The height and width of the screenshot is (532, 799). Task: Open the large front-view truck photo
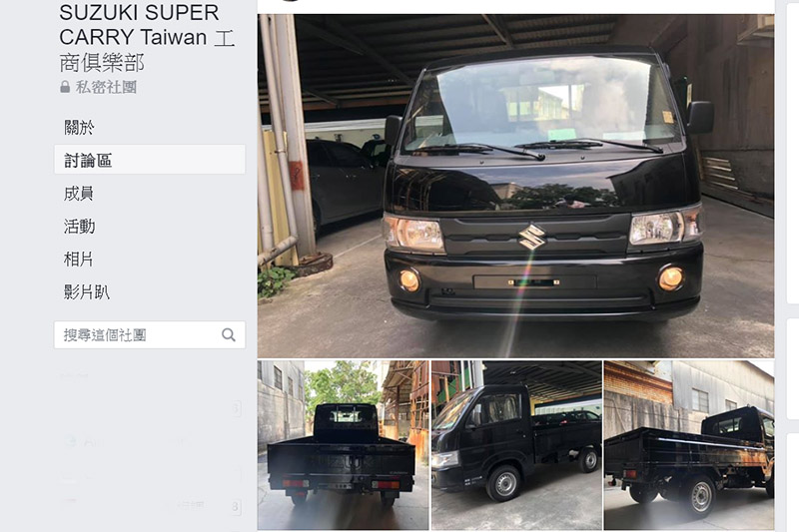click(x=515, y=186)
